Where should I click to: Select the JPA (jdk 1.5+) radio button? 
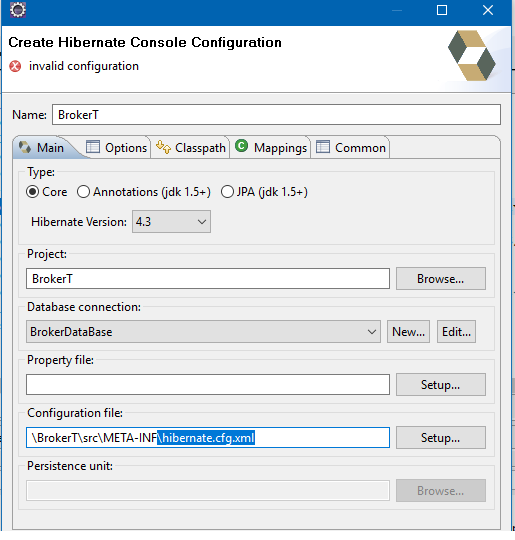pos(227,192)
